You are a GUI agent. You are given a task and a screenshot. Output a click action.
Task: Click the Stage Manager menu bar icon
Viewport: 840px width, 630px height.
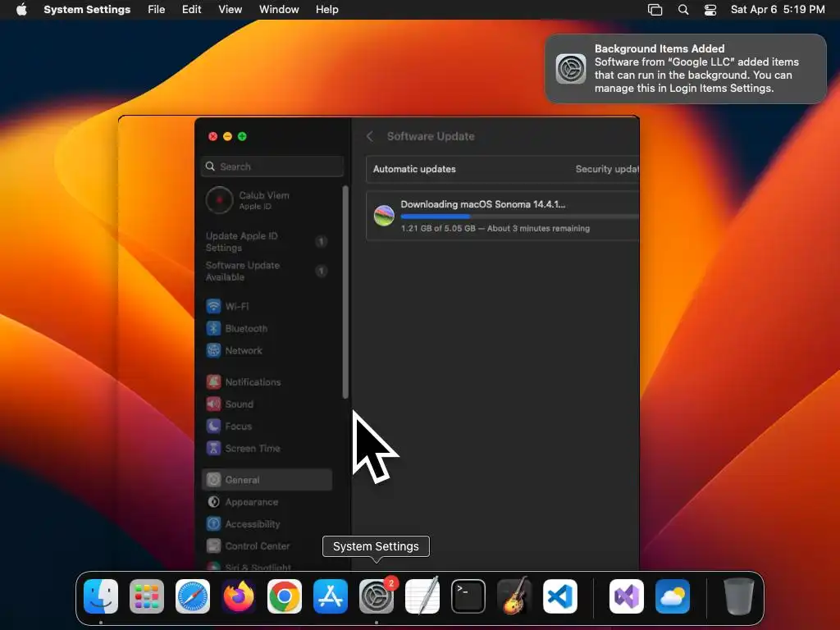655,10
